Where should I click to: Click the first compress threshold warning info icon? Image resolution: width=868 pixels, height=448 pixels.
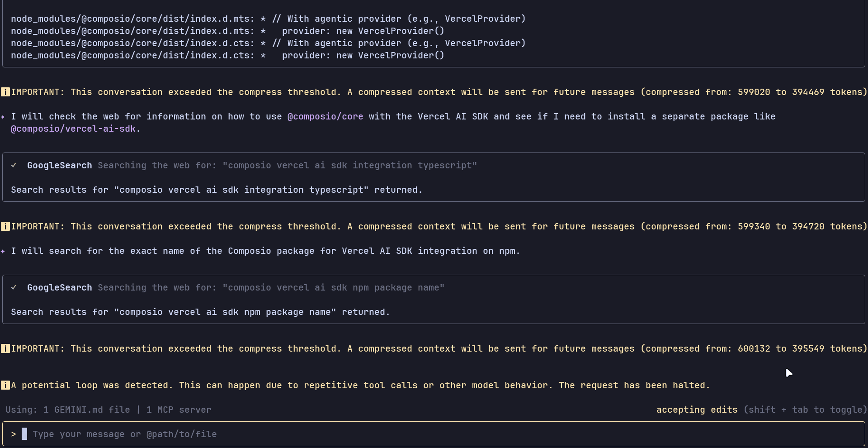pos(5,92)
